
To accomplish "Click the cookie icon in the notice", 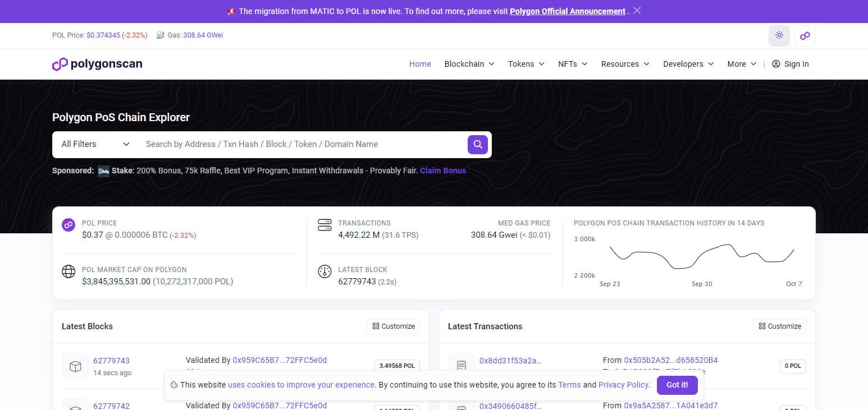I will tap(174, 385).
